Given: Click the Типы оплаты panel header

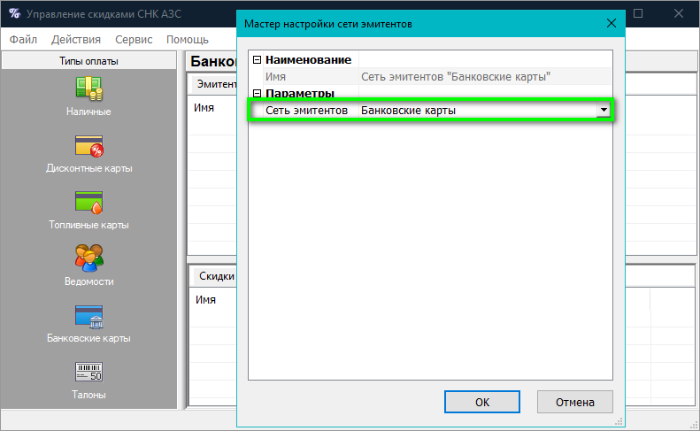Looking at the screenshot, I should click(x=89, y=62).
